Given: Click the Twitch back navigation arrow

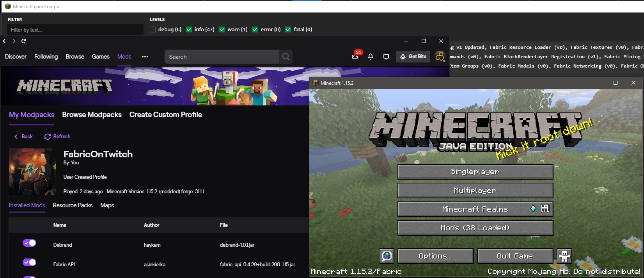Looking at the screenshot, I should point(4,41).
